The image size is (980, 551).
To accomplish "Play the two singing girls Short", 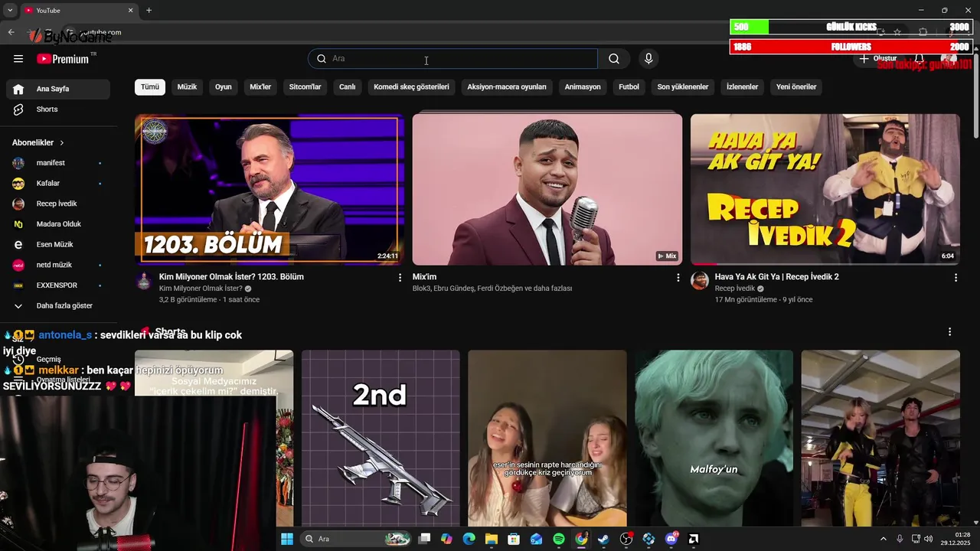I will [547, 439].
